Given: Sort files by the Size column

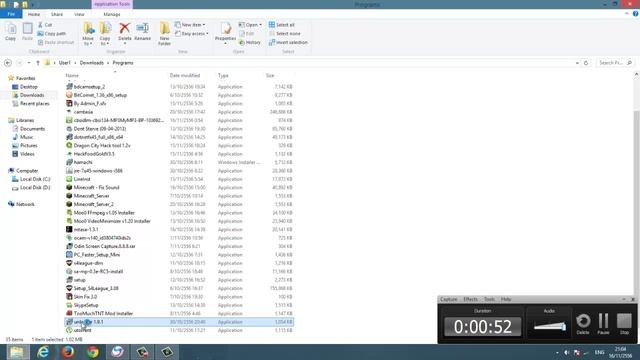Looking at the screenshot, I should point(270,76).
